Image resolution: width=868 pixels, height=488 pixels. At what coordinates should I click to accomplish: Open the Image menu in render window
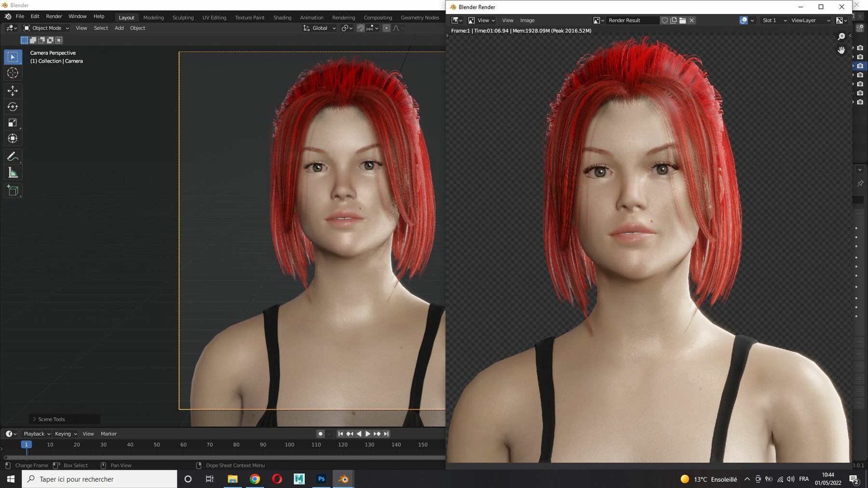tap(527, 20)
